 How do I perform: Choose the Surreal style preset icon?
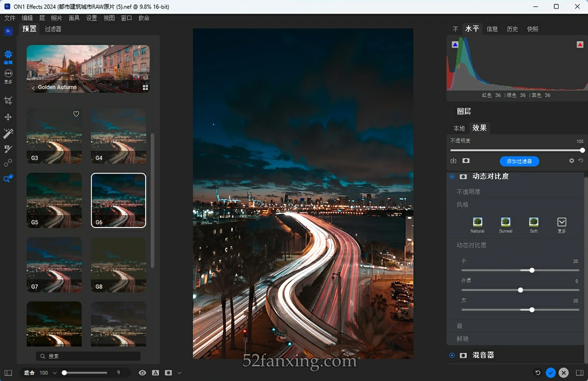[506, 222]
